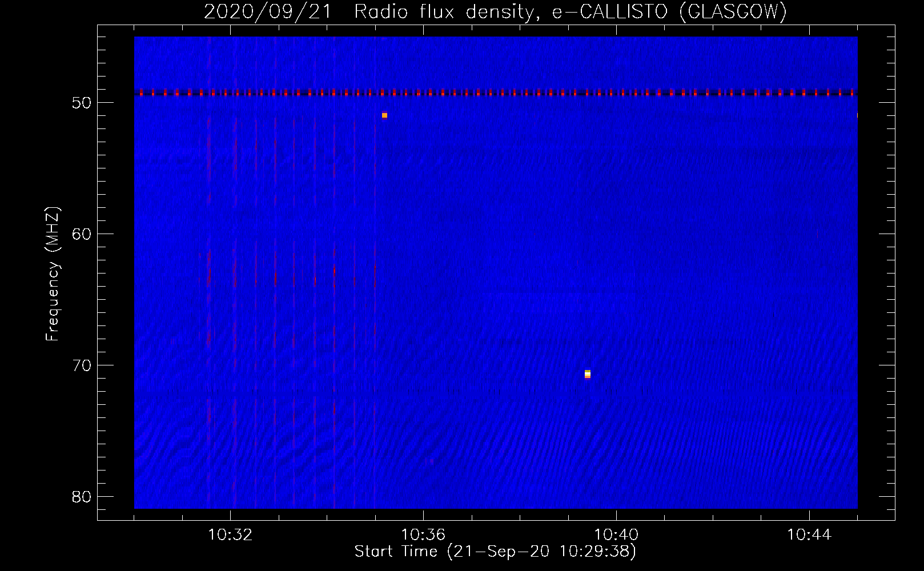Click the 80 frequency tick label
Image resolution: width=924 pixels, height=571 pixels.
[x=82, y=497]
